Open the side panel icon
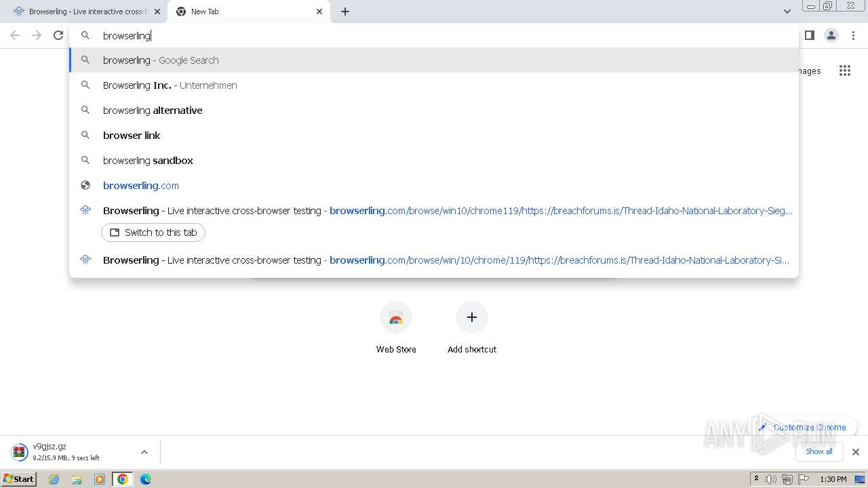 (x=809, y=35)
